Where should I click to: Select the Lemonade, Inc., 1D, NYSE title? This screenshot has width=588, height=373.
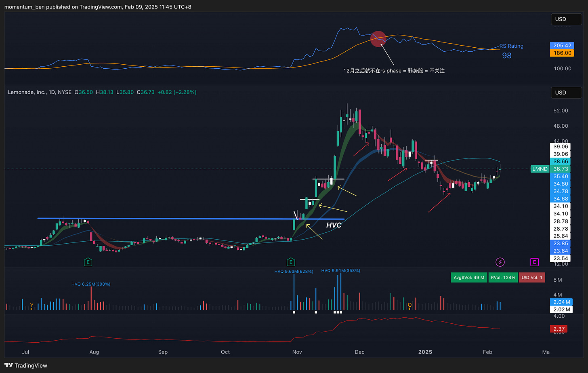click(x=40, y=92)
